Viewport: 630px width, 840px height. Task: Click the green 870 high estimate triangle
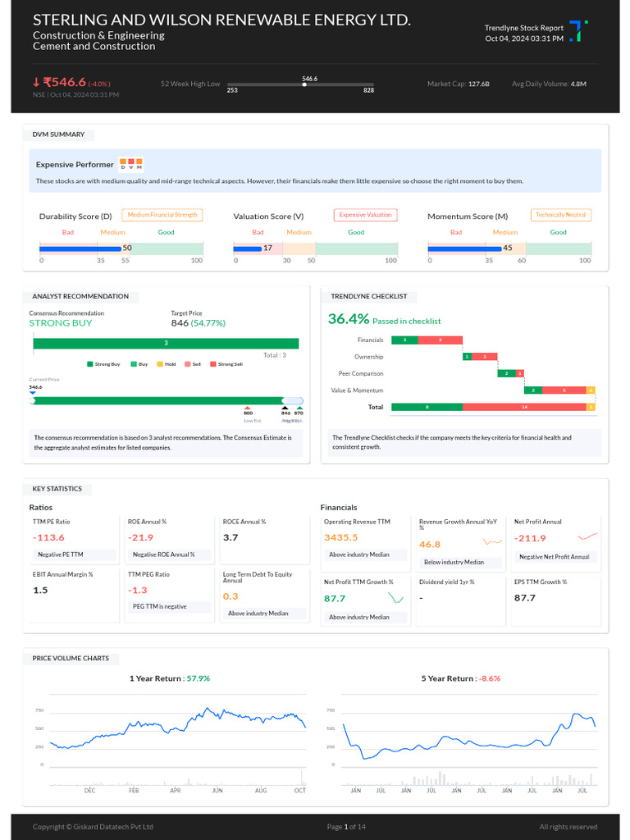(299, 409)
